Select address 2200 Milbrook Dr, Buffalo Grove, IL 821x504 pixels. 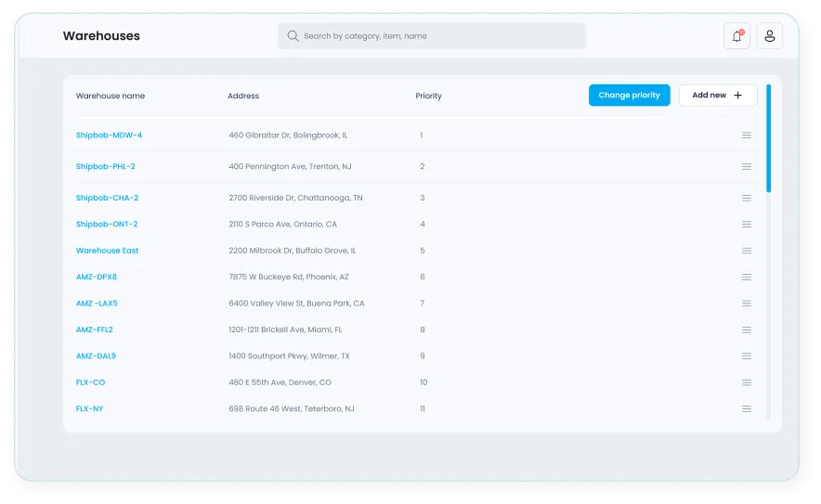293,251
